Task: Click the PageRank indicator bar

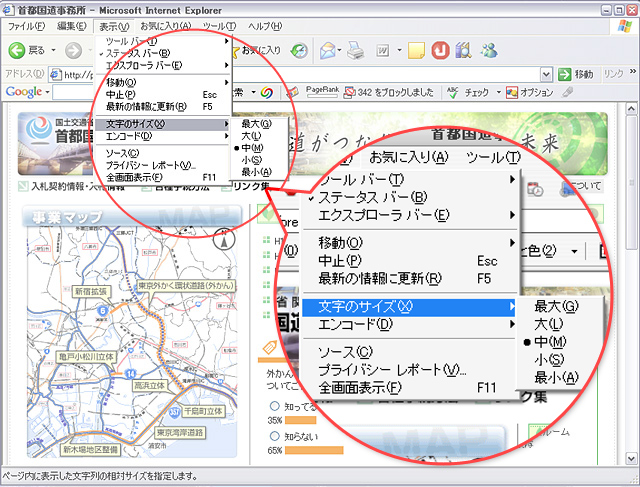Action: [x=322, y=92]
